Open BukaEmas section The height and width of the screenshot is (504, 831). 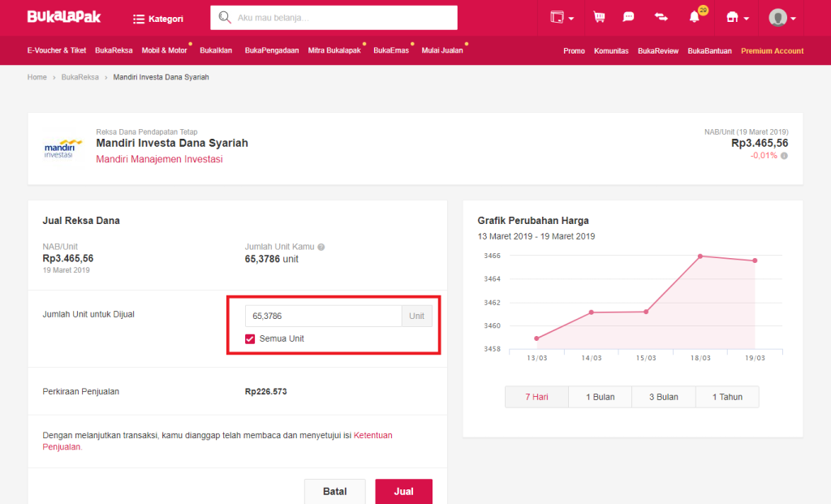click(391, 50)
